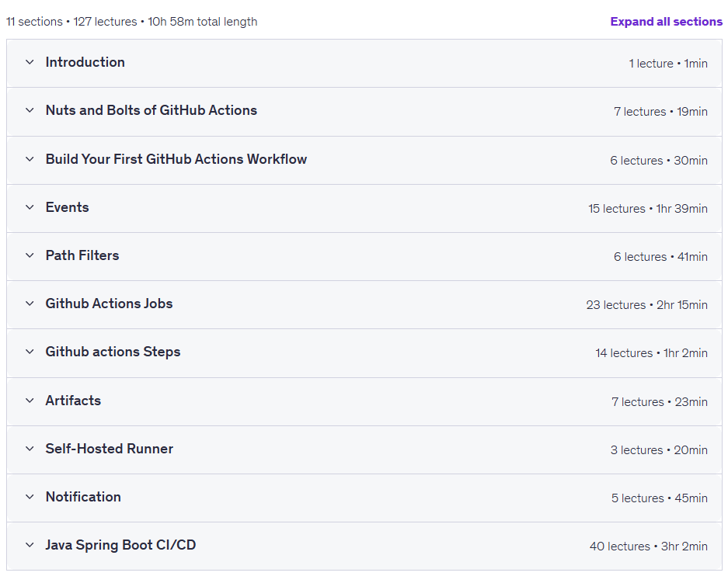The height and width of the screenshot is (576, 728).
Task: Expand the Path Filters chevron arrow
Action: [x=30, y=255]
